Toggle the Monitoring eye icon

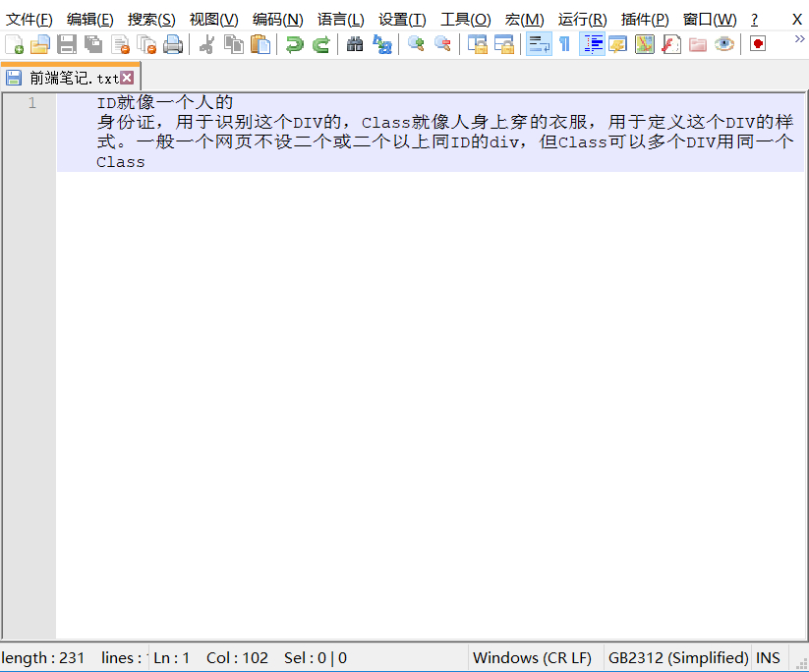724,44
